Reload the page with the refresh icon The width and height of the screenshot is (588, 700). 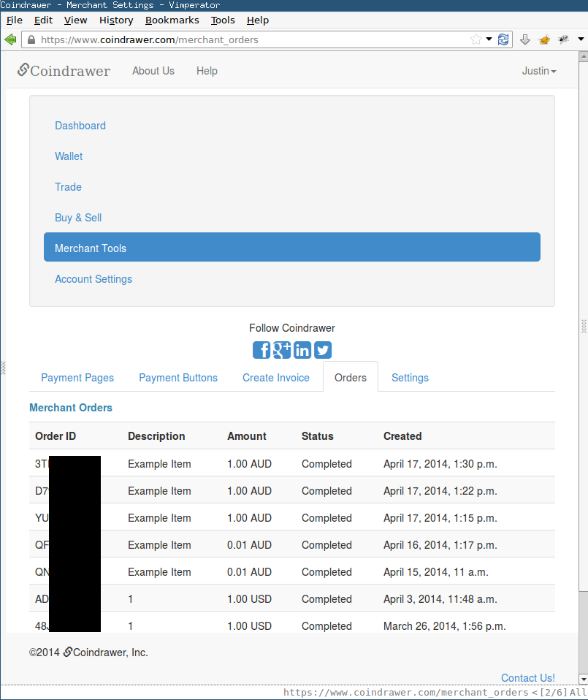(503, 39)
